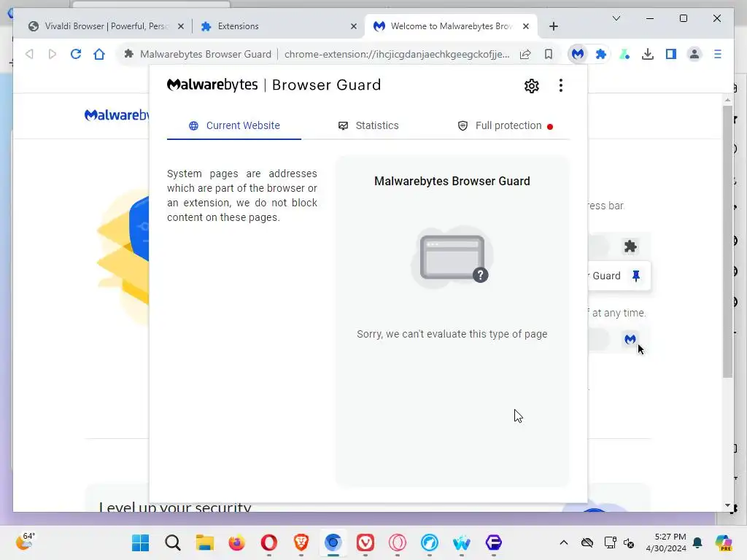Open Browser Guard settings gear
This screenshot has width=747, height=560.
532,86
